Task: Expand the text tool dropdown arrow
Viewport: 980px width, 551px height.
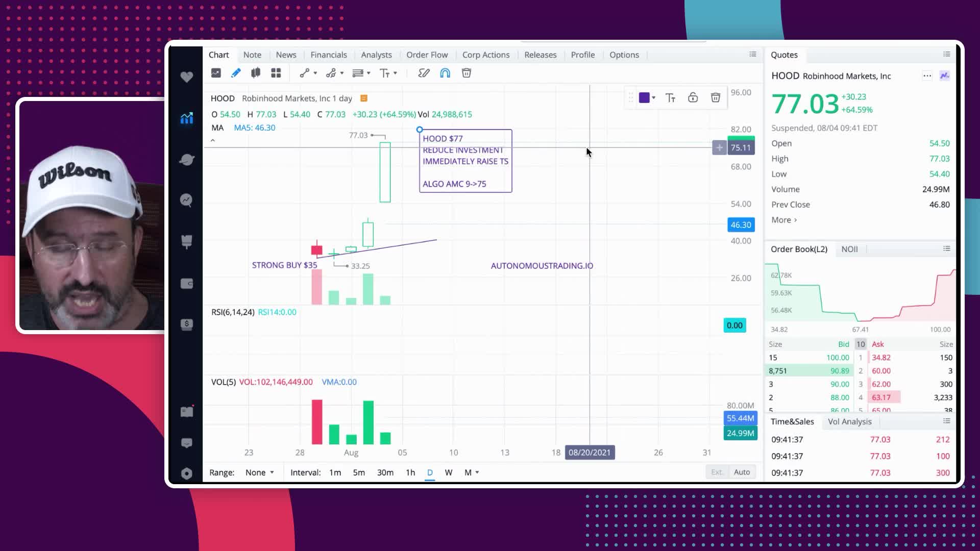Action: (395, 73)
